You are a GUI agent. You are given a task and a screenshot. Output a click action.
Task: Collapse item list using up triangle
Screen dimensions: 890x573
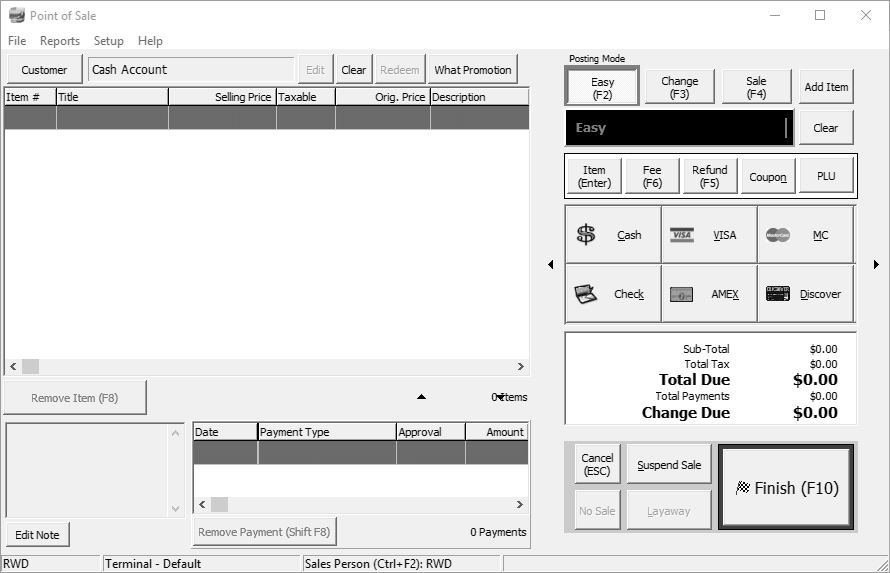[x=421, y=397]
